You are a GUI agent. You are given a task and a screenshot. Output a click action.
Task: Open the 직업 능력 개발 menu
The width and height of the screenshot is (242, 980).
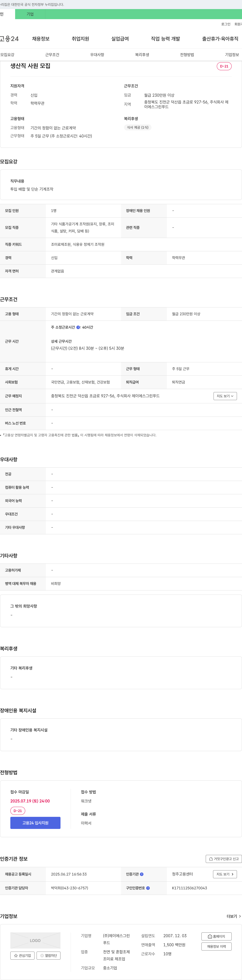tap(165, 39)
